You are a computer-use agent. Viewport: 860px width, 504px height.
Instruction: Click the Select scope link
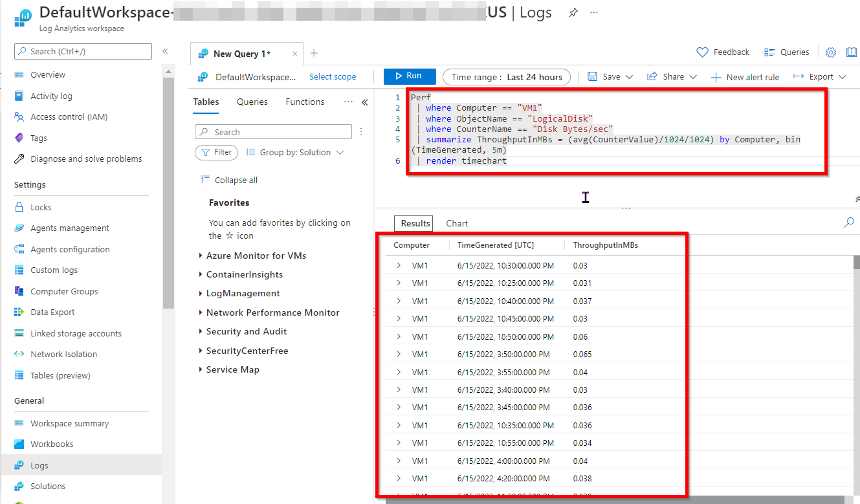click(333, 77)
